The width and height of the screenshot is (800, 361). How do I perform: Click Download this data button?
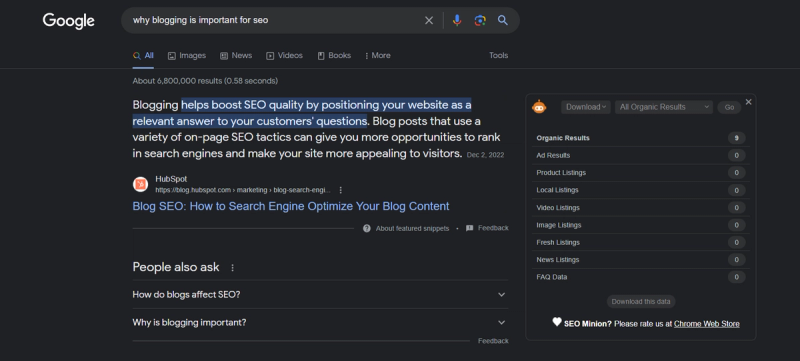point(641,302)
